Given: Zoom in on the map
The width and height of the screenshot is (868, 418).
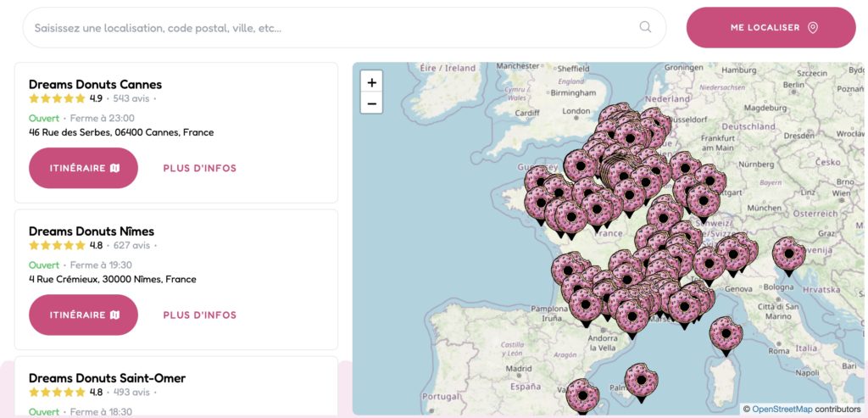Looking at the screenshot, I should [x=371, y=82].
